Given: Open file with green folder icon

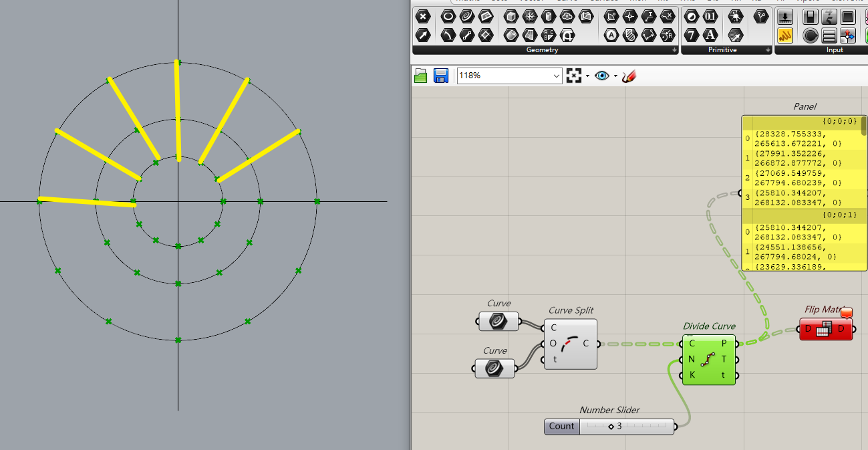Looking at the screenshot, I should 421,76.
